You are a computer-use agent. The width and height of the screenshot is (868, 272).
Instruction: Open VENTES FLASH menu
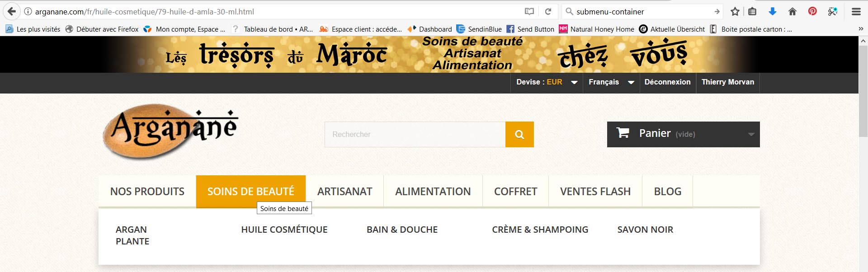tap(595, 192)
